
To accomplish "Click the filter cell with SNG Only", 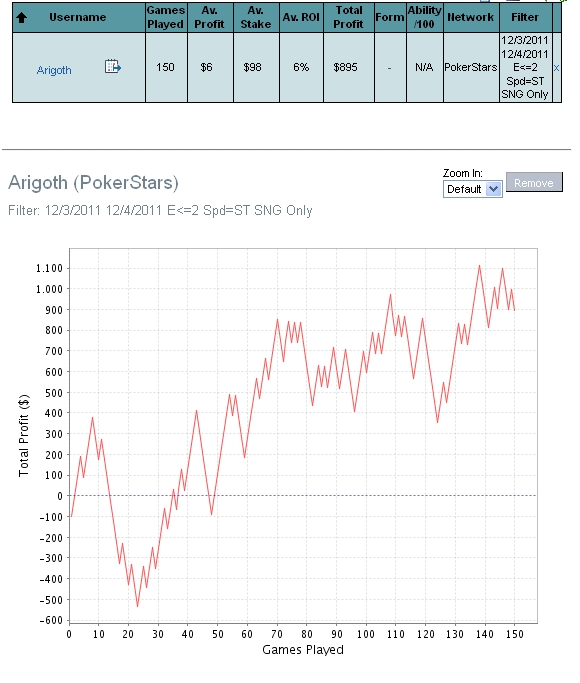I will click(525, 68).
